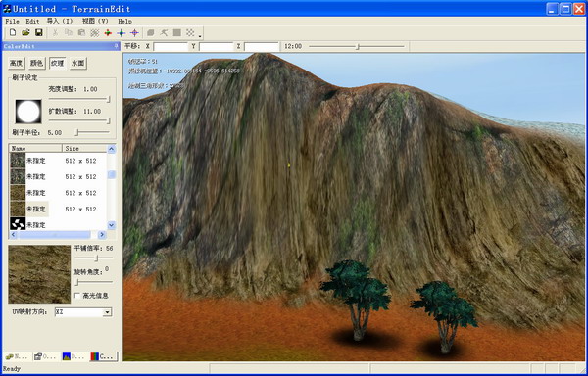The image size is (588, 376).
Task: Switch to the N... bottom panel tab
Action: tap(18, 356)
